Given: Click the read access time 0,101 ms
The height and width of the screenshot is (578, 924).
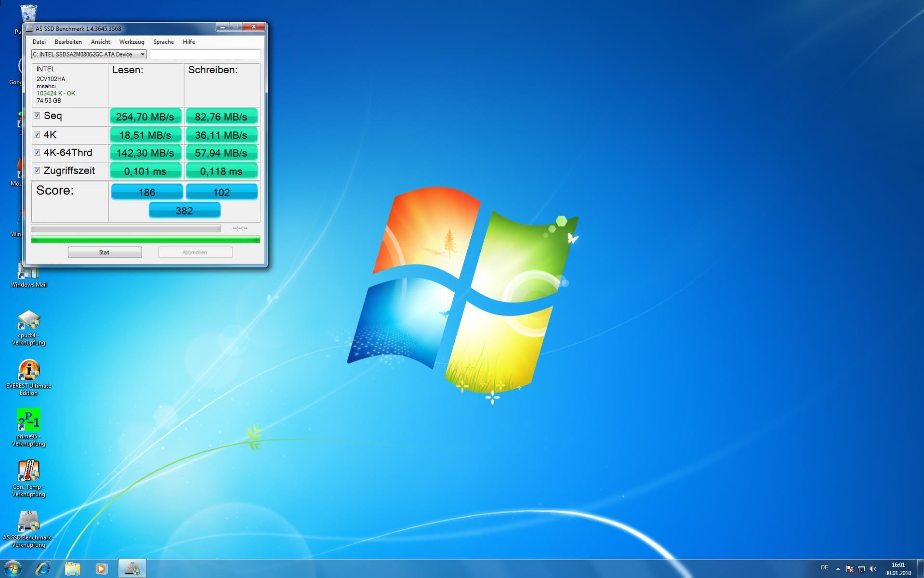Looking at the screenshot, I should pos(145,171).
